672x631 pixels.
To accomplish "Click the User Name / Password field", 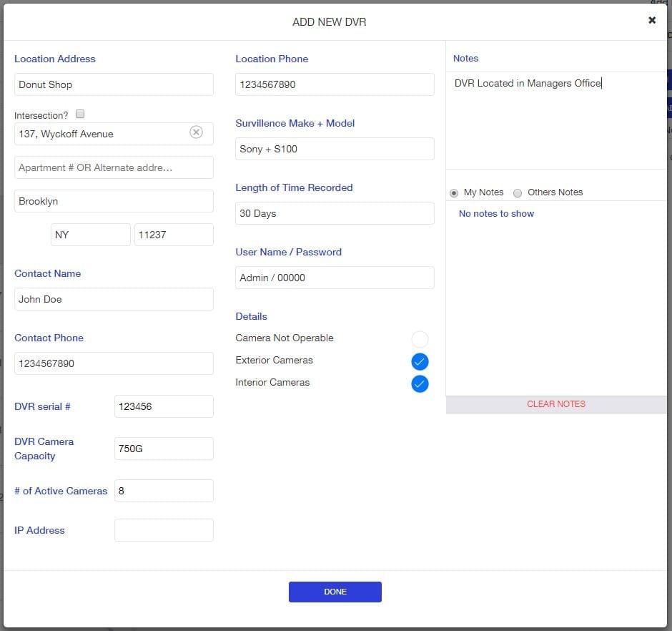I will click(335, 278).
